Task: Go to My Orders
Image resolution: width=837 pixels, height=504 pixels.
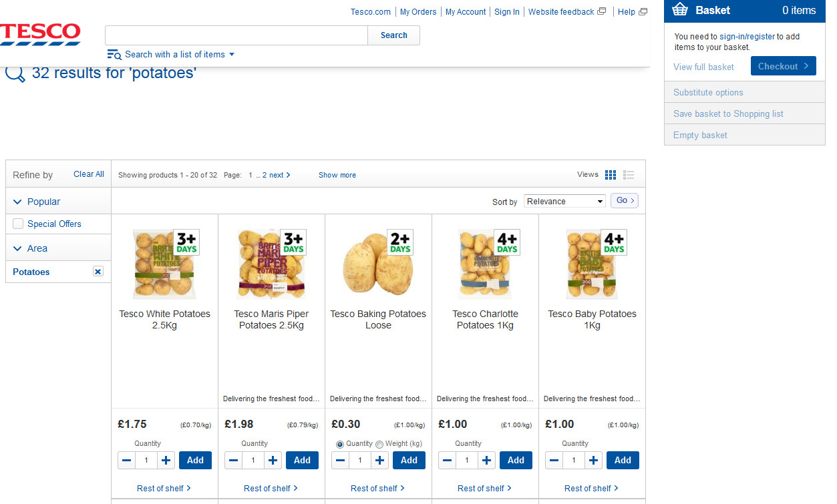Action: coord(418,12)
